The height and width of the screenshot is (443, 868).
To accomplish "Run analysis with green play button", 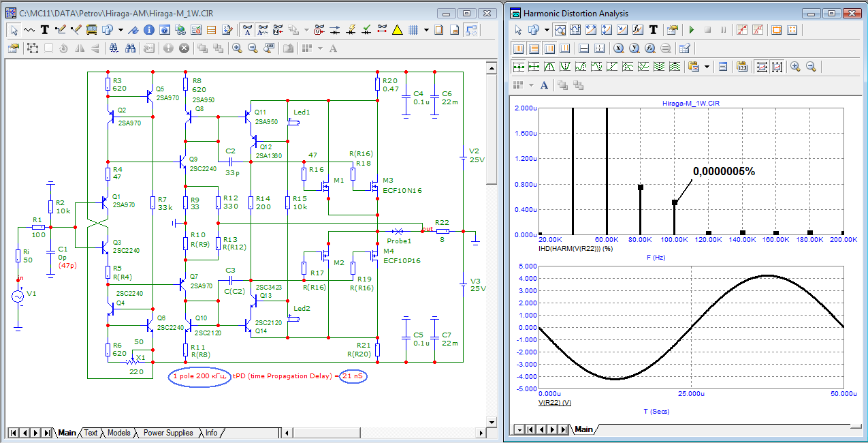I will [x=692, y=30].
